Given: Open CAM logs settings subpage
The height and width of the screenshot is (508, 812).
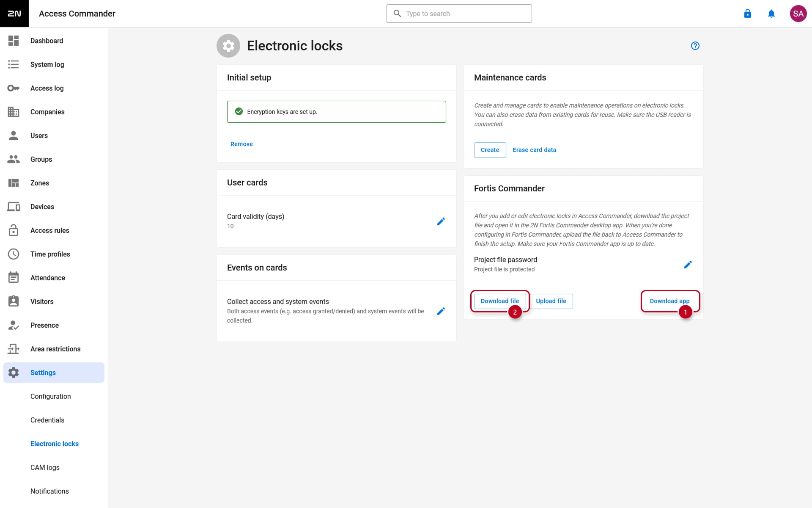Looking at the screenshot, I should [x=54, y=467].
